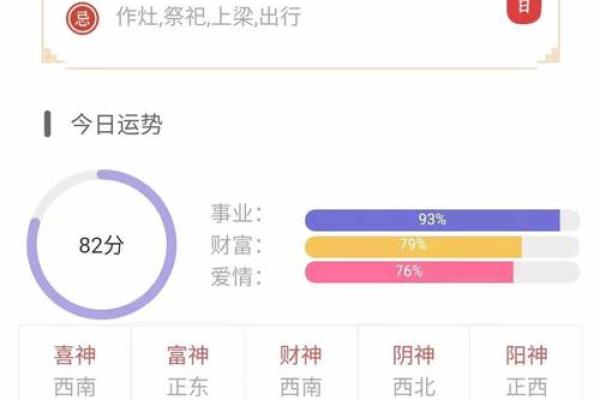600x400 pixels.
Task: Select the 阳神 label
Action: 526,355
